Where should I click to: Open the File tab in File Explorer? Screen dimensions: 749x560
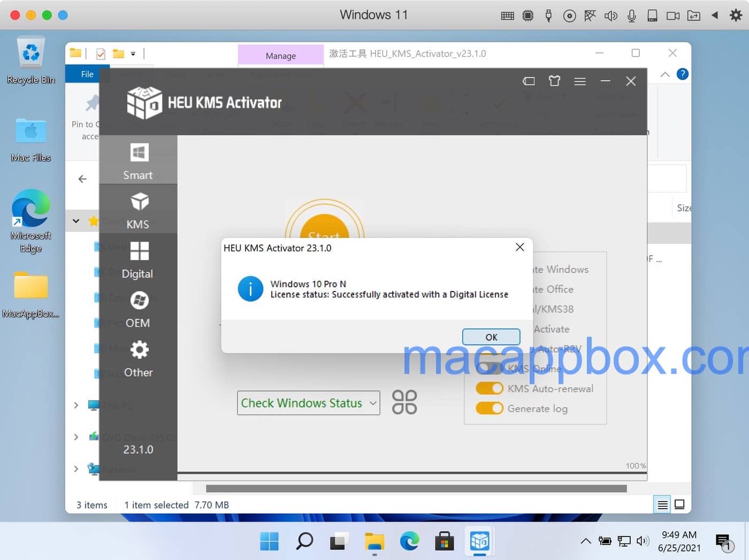[87, 74]
